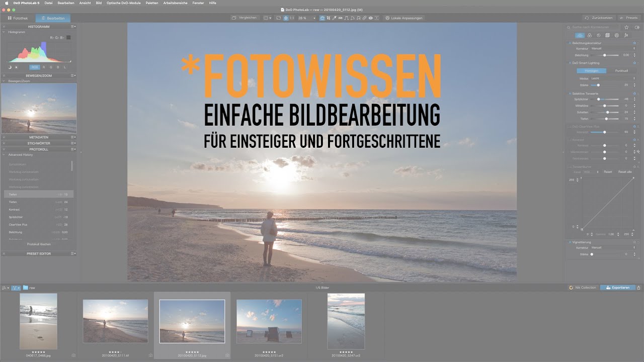This screenshot has width=644, height=362.
Task: Click the Belichtung slider handle
Action: 604,55
